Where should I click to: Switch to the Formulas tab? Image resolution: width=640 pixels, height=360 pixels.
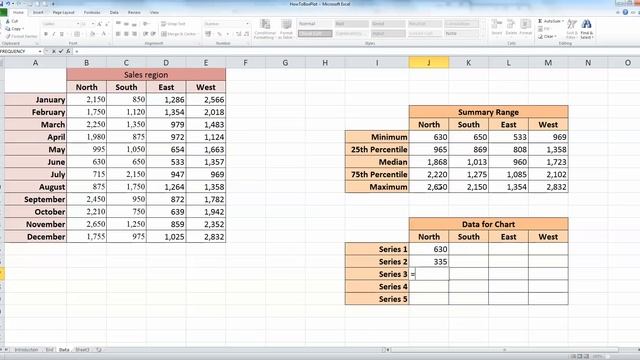click(92, 12)
